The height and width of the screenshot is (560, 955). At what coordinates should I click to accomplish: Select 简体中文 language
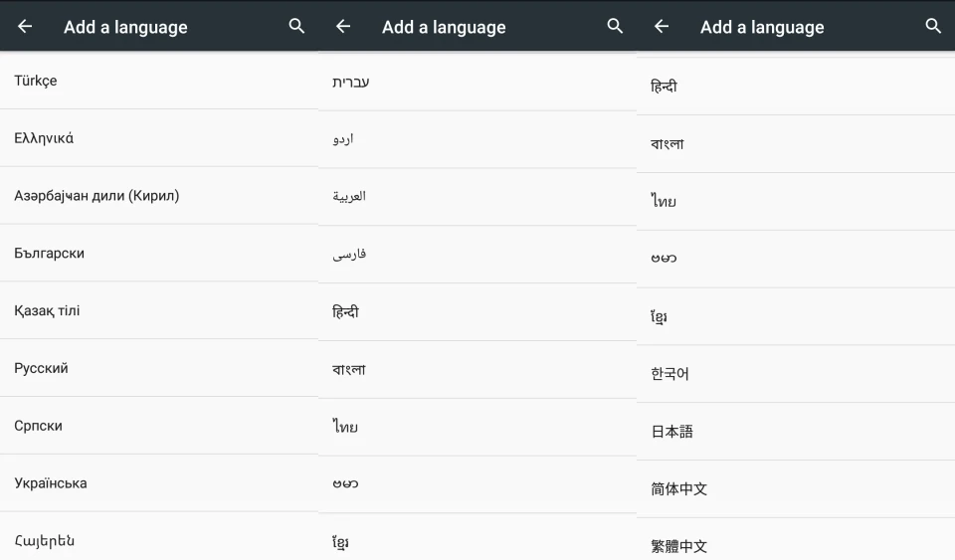click(x=796, y=488)
